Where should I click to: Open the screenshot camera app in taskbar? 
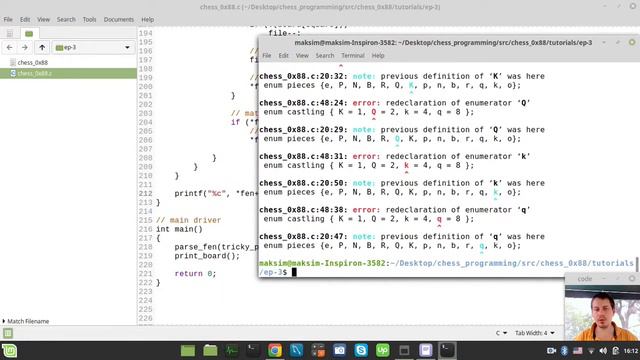tap(339, 351)
